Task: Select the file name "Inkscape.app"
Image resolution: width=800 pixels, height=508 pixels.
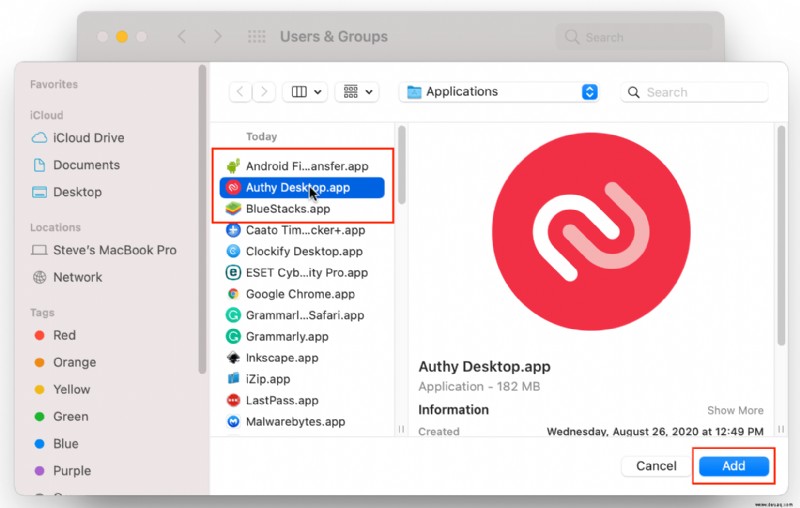Action: click(282, 358)
